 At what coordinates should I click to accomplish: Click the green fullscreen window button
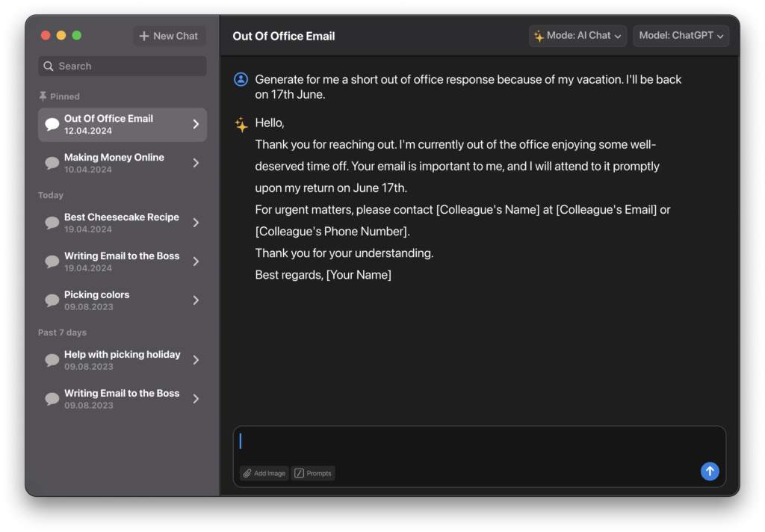[x=77, y=36]
